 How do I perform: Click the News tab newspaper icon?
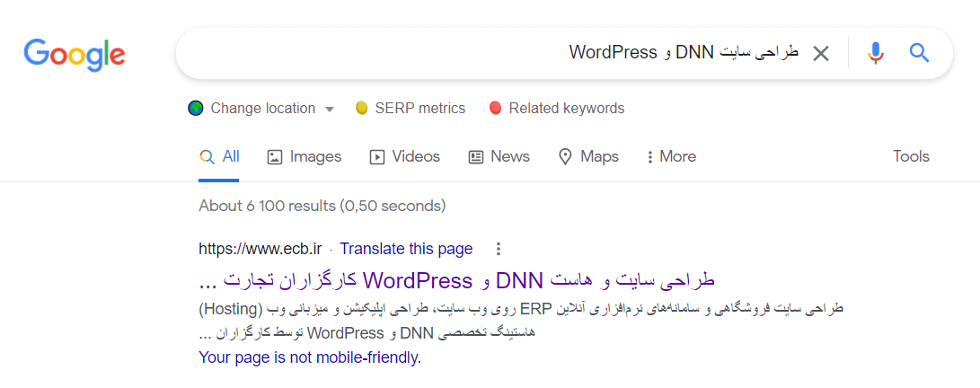pyautogui.click(x=475, y=157)
